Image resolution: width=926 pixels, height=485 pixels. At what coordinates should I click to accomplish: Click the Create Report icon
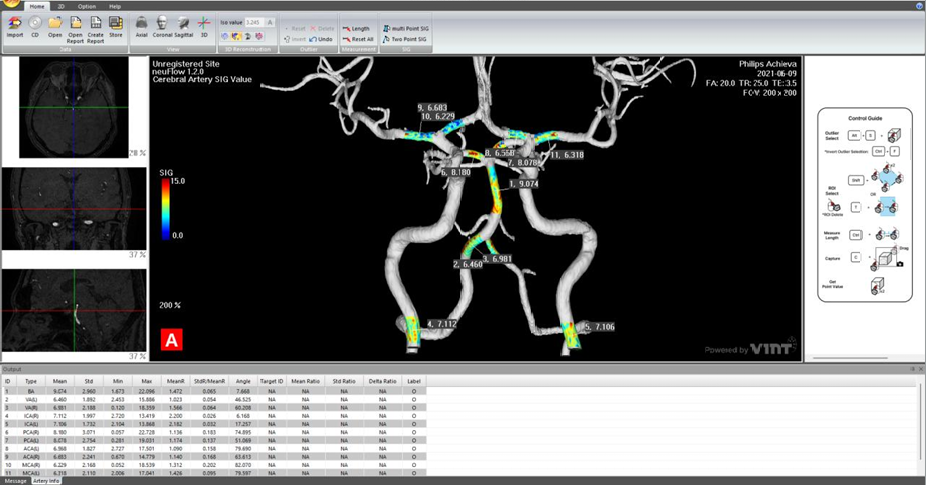pos(96,30)
